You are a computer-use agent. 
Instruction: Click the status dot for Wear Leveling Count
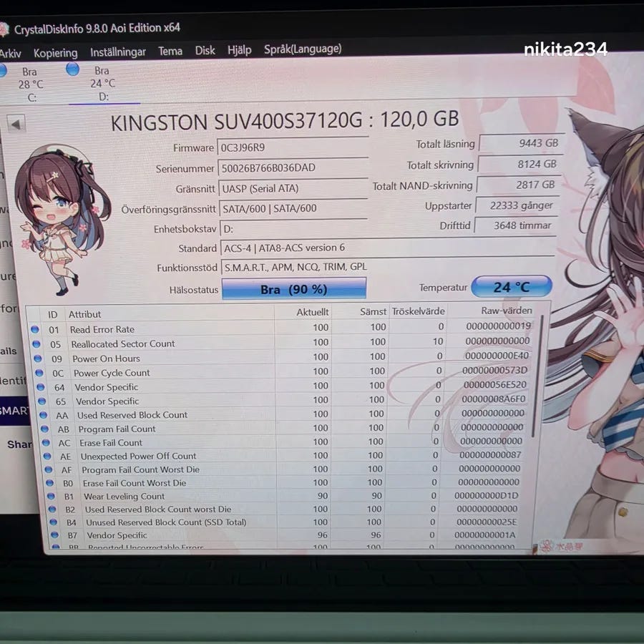(x=51, y=496)
